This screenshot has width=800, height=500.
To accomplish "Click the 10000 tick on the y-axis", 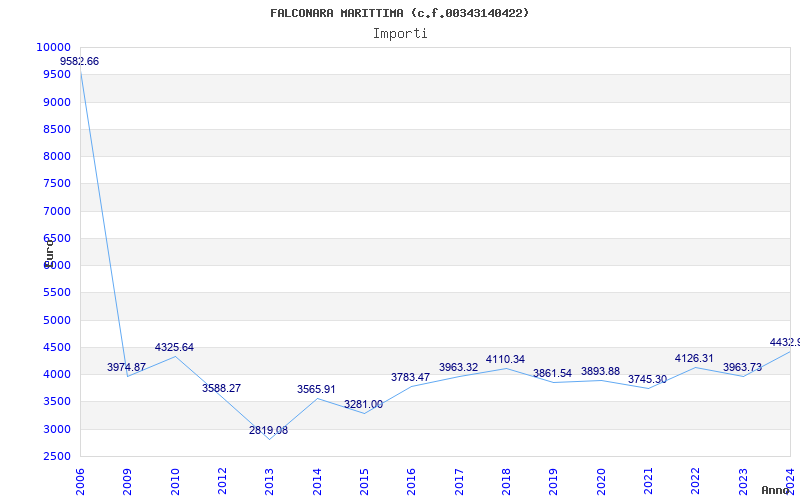I will [54, 47].
